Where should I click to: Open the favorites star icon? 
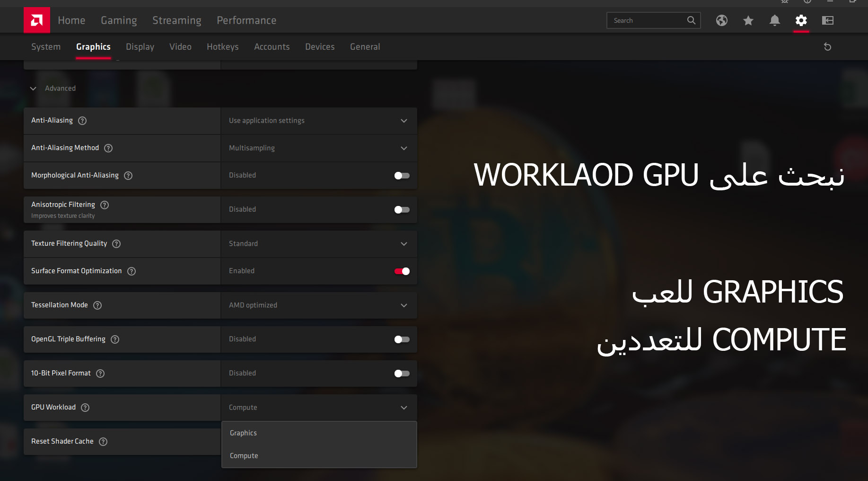pyautogui.click(x=748, y=20)
